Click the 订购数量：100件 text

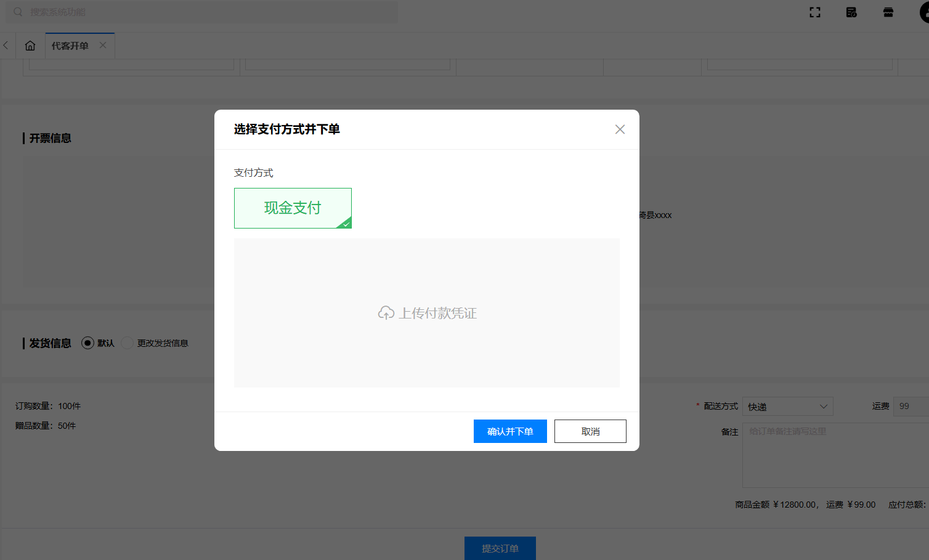pyautogui.click(x=48, y=406)
